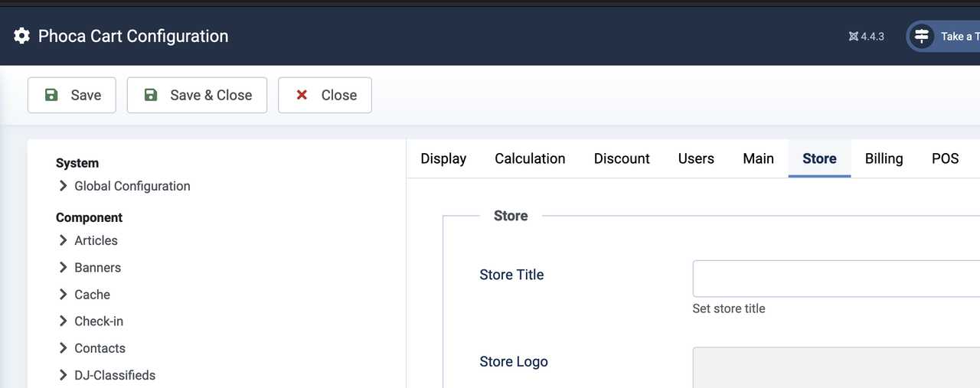Expand chevron next to Articles
This screenshot has width=980, height=388.
pos(63,240)
